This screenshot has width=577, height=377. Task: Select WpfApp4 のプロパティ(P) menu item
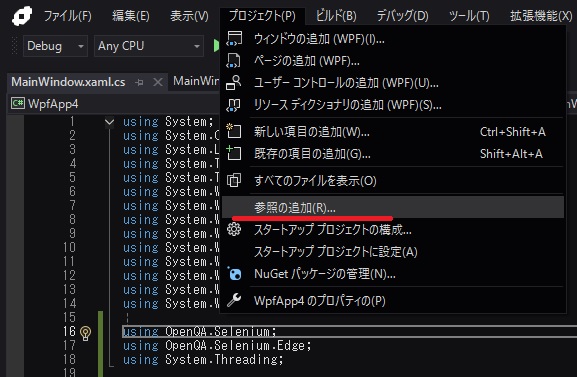tap(393, 301)
